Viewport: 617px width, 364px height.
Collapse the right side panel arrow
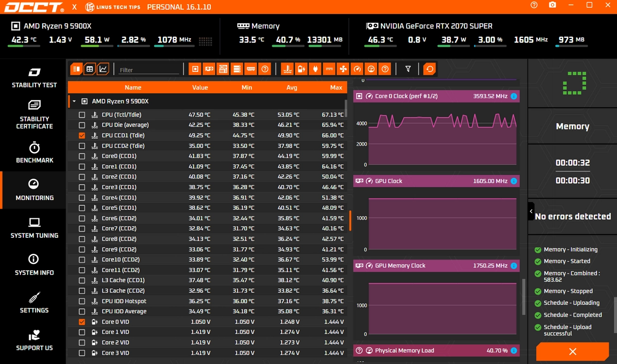tap(531, 212)
